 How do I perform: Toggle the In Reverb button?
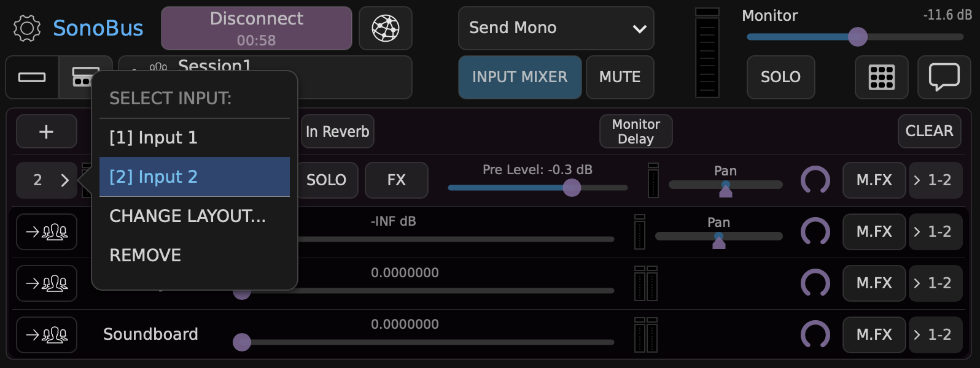[x=338, y=131]
